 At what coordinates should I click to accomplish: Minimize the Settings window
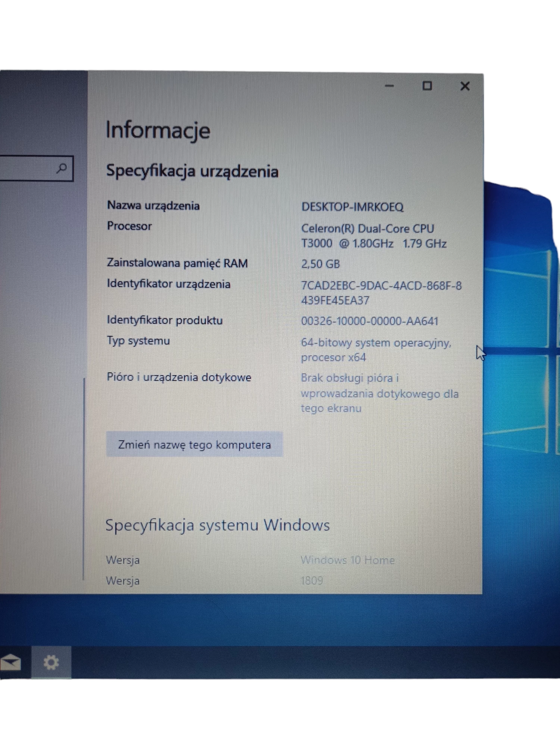pos(389,86)
